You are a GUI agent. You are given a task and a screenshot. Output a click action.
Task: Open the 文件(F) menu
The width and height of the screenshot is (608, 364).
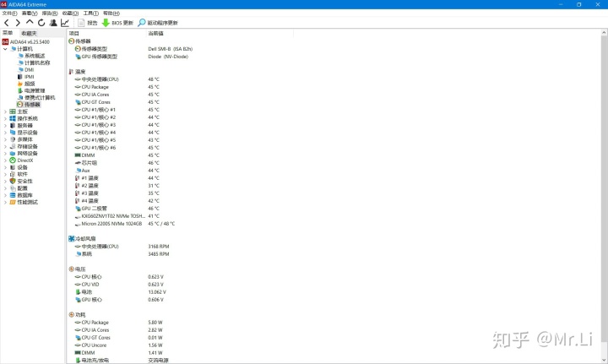click(9, 14)
